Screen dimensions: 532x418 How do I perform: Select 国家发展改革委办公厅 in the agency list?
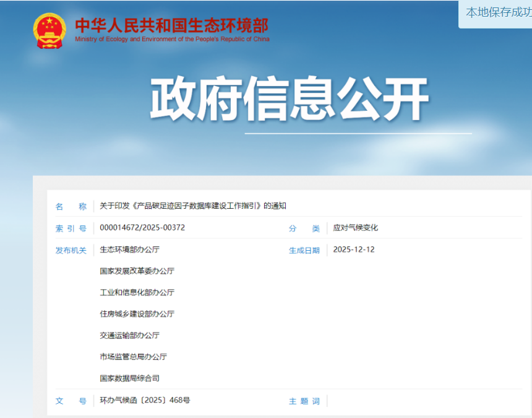coord(137,271)
